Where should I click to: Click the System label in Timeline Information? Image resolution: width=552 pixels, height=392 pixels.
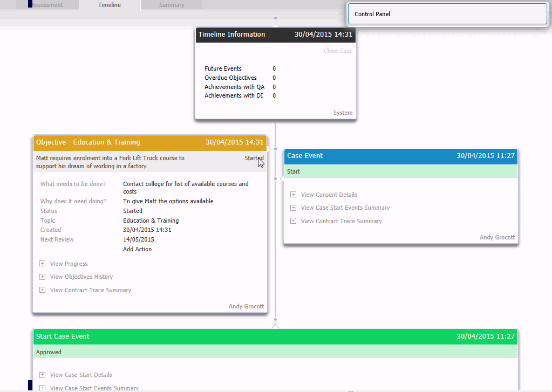point(343,113)
